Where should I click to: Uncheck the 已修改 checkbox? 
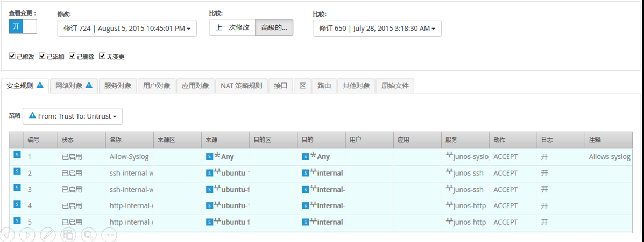tap(12, 56)
